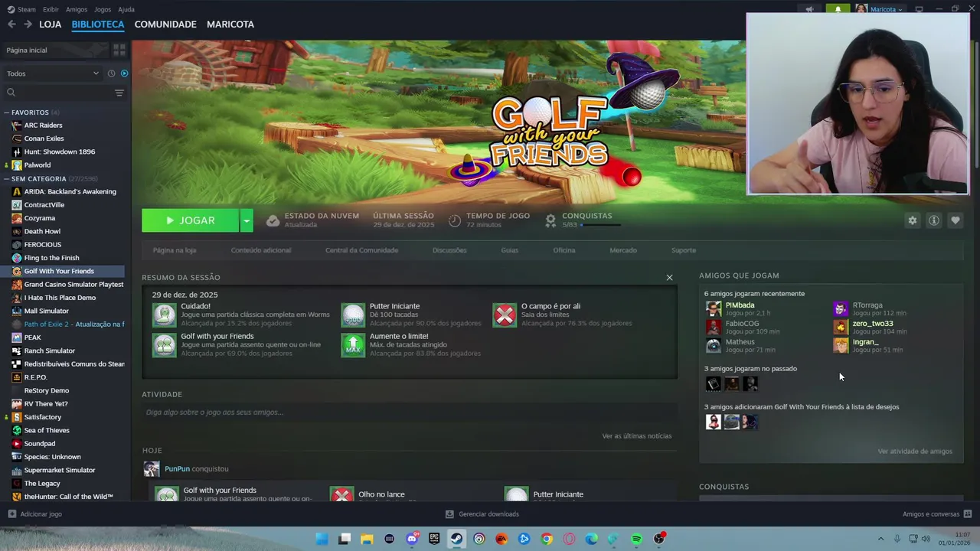This screenshot has height=551, width=980.
Task: Open game settings gear icon
Action: click(x=912, y=220)
